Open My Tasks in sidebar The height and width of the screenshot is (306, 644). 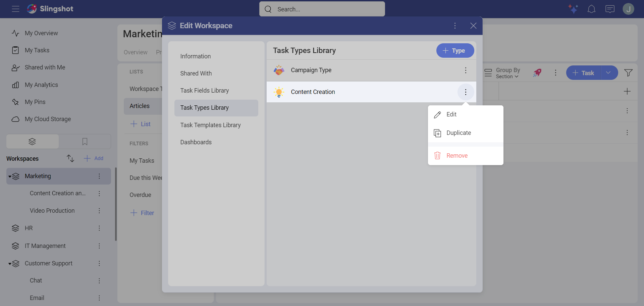point(37,50)
